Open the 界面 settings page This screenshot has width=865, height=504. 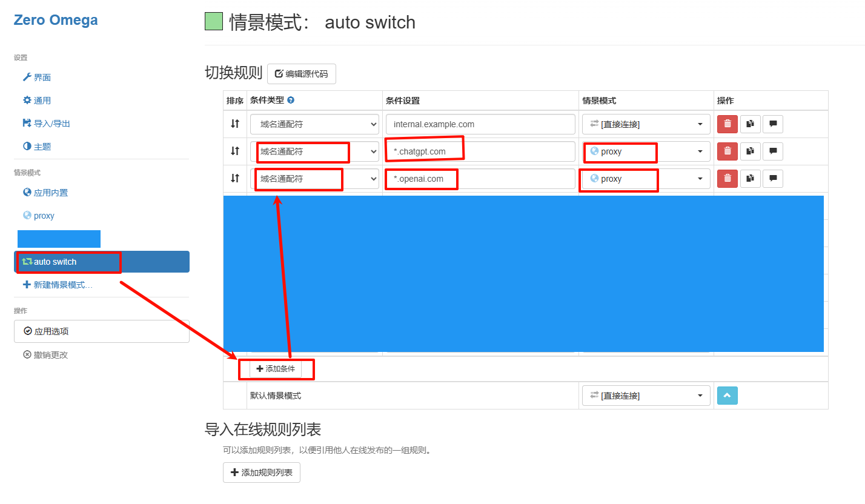(42, 78)
